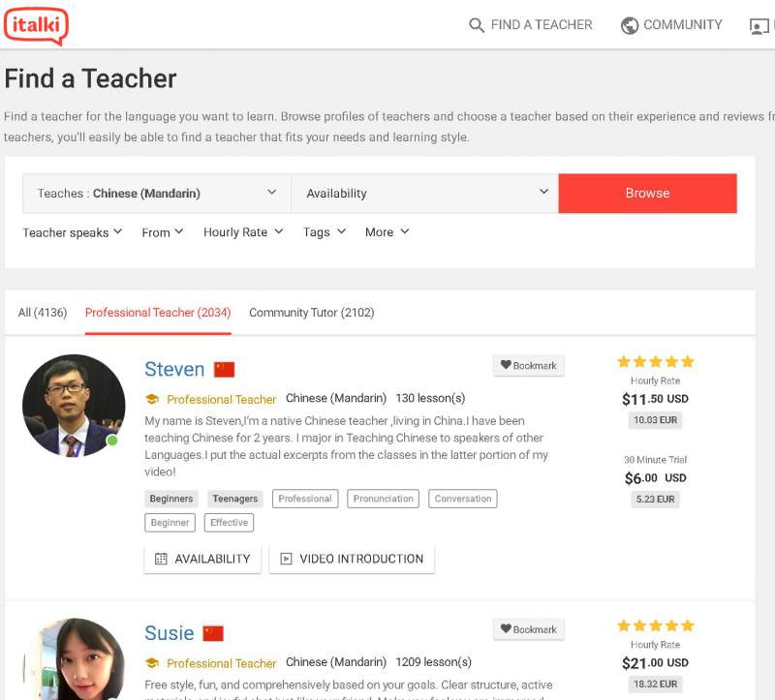This screenshot has height=700, width=775.
Task: Click the video lesson icon in top bar
Action: click(x=759, y=26)
